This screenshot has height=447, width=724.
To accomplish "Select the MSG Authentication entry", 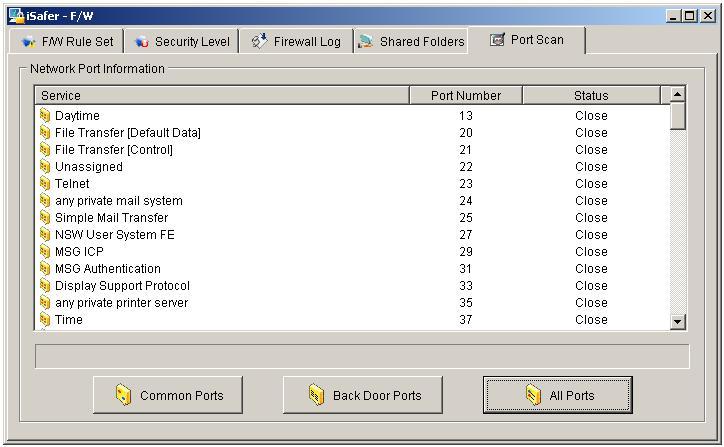I will (108, 268).
